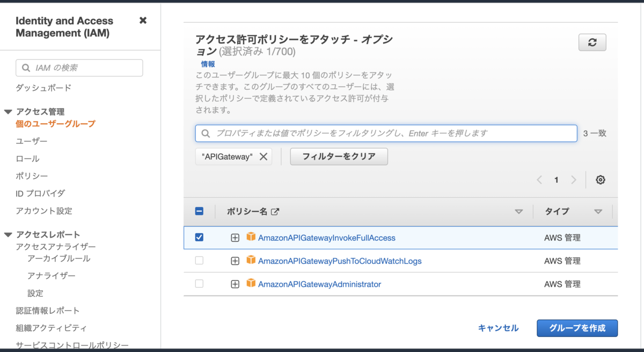The image size is (644, 352).
Task: Check AmazonAPIGatewayPushToCloudWatchLogs checkbox
Action: [x=199, y=261]
